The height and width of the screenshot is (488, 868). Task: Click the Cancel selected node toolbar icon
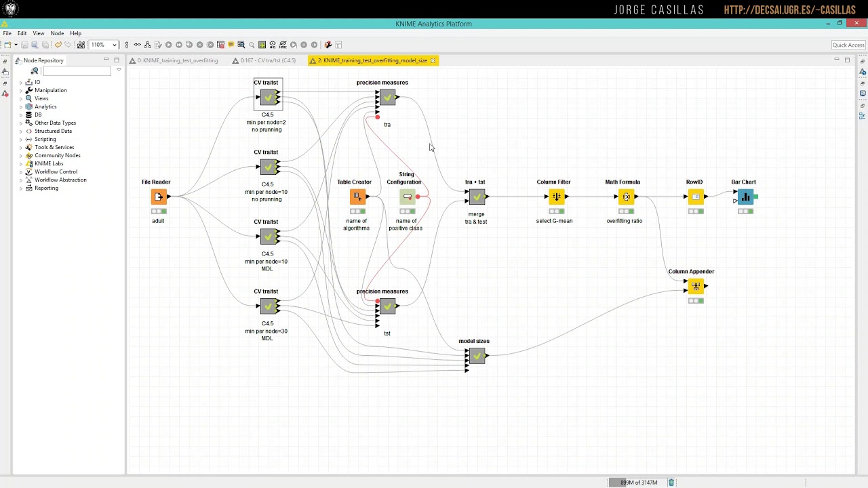point(200,45)
